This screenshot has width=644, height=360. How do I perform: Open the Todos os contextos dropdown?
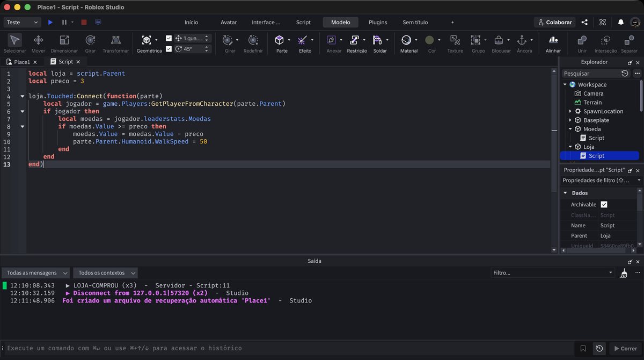pos(105,273)
